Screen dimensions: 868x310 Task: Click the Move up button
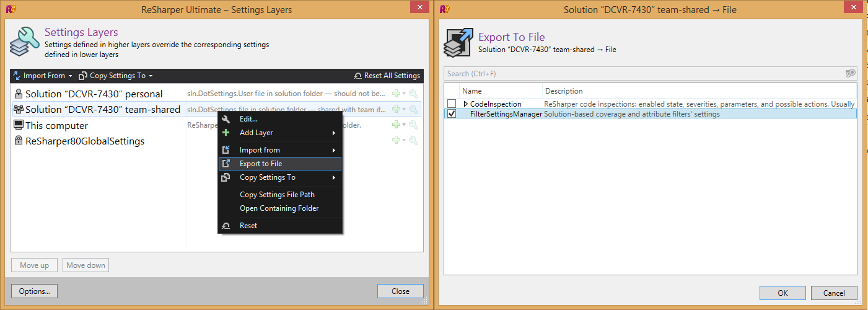pyautogui.click(x=35, y=265)
